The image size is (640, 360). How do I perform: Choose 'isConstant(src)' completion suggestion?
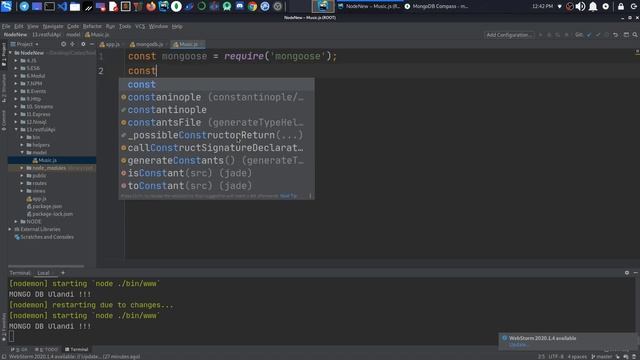tap(217, 173)
